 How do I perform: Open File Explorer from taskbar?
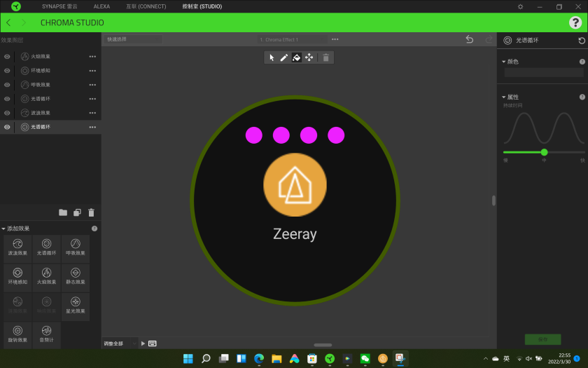pos(276,359)
